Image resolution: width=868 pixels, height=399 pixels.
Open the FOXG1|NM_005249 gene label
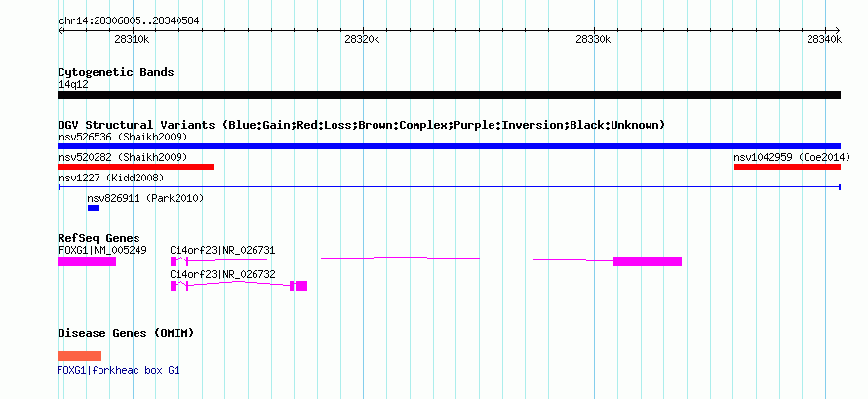pos(102,250)
